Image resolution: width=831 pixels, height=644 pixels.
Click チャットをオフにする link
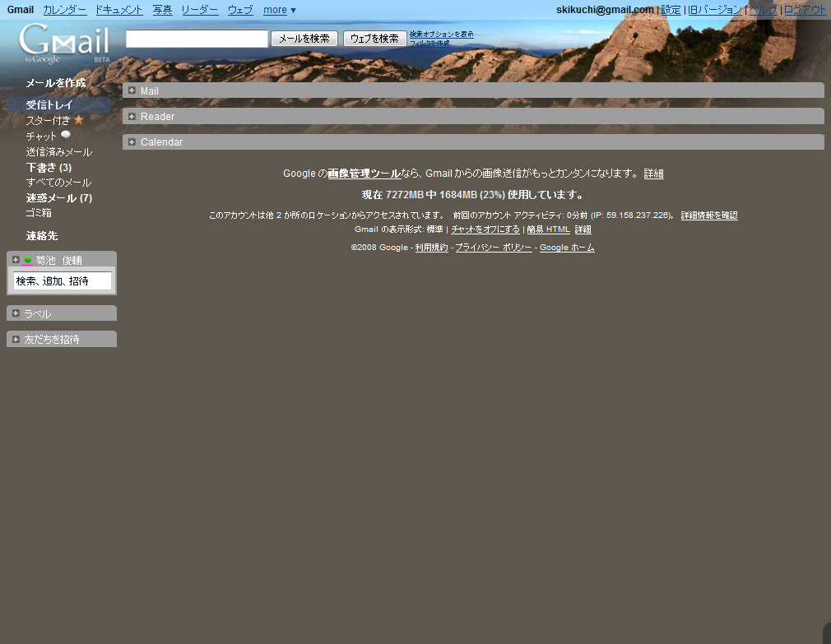(485, 229)
